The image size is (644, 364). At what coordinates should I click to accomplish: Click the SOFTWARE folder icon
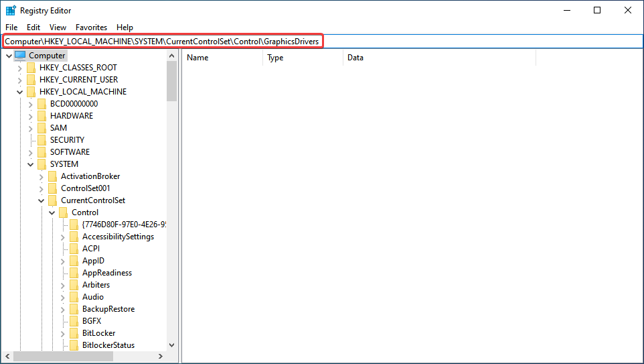[x=42, y=151]
